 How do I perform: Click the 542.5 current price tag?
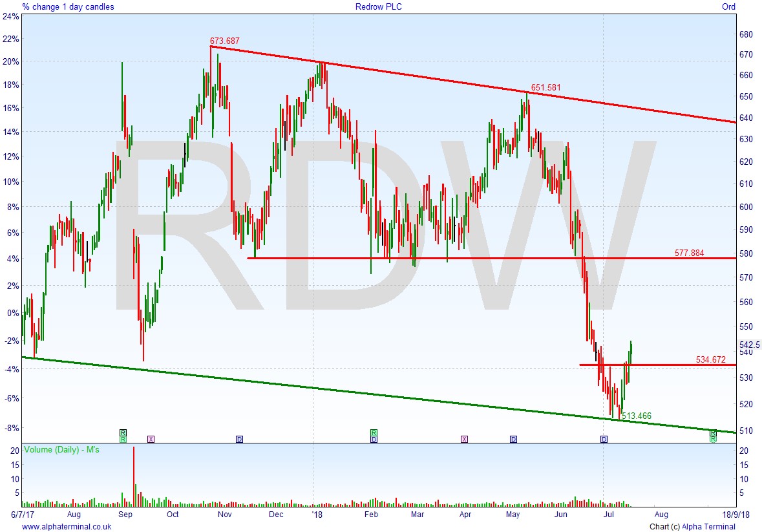coord(749,345)
